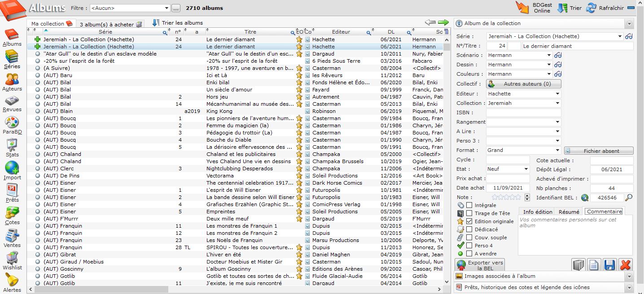Switch to the Résumé tab

(x=569, y=212)
